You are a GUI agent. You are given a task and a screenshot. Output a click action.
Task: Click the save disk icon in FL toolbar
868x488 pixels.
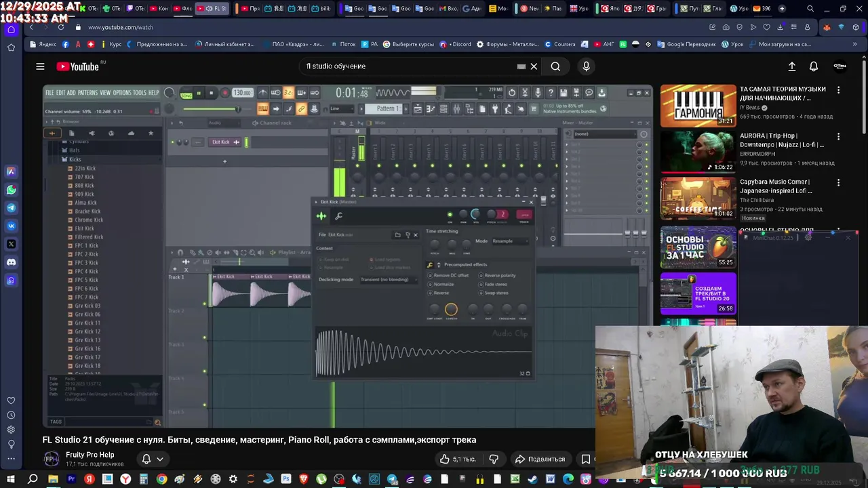[x=564, y=93]
